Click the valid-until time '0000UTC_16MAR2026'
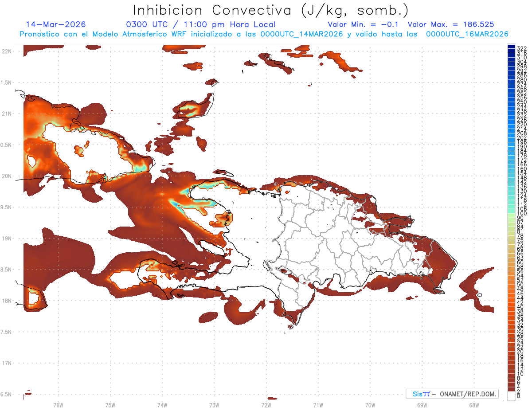This screenshot has height=411, width=532. coord(467,34)
